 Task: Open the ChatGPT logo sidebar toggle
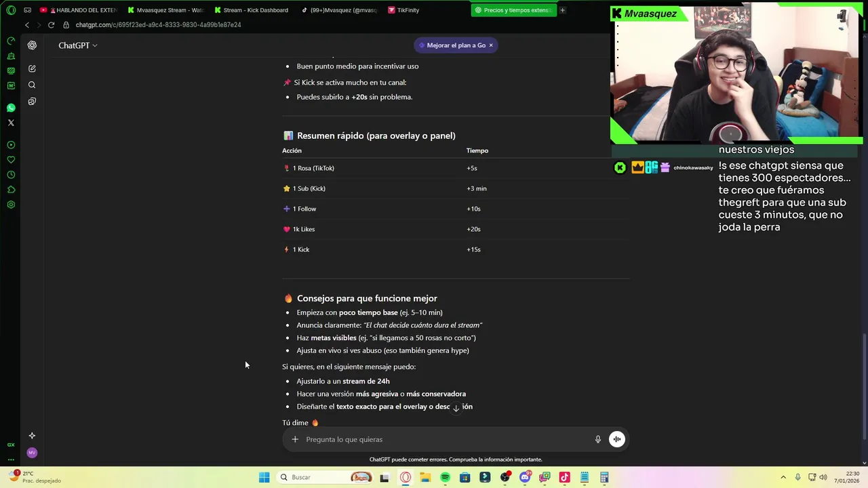(32, 45)
